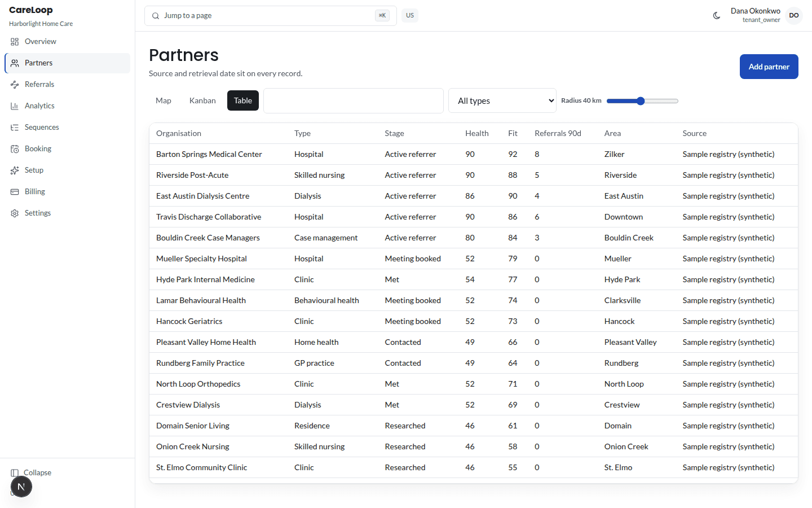Click the round N badge at bottom left

21,487
